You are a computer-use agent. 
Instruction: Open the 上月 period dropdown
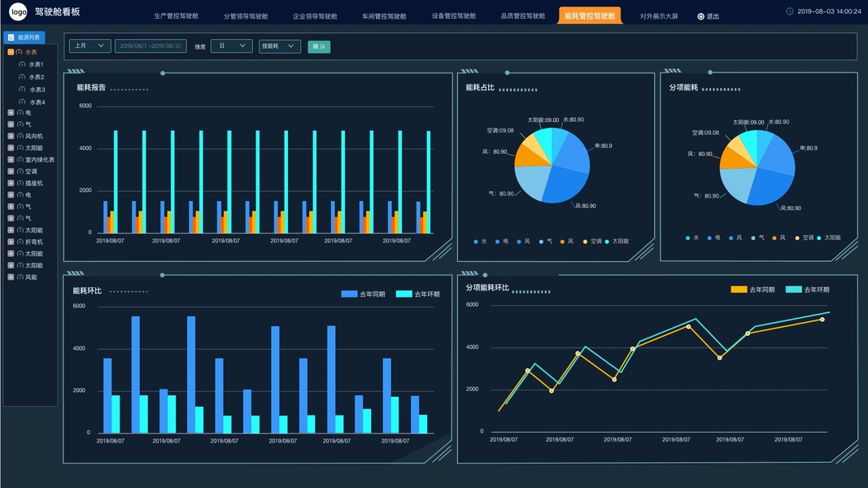click(89, 46)
